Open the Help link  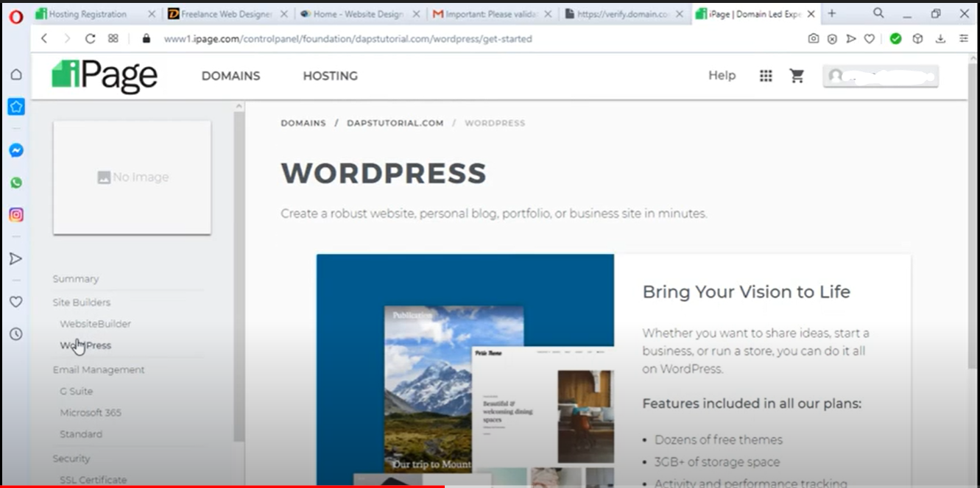pos(722,75)
